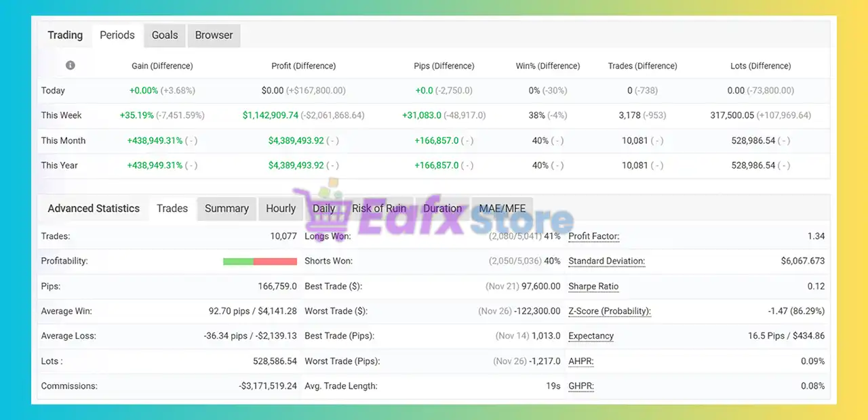Image resolution: width=868 pixels, height=420 pixels.
Task: Show the MAE/MFE tab
Action: click(x=502, y=209)
